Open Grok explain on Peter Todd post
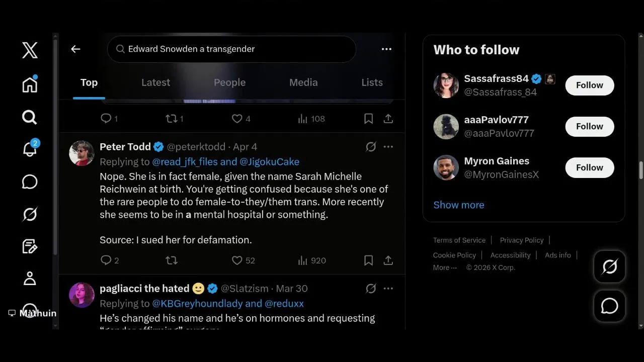The height and width of the screenshot is (362, 644). pos(371,147)
